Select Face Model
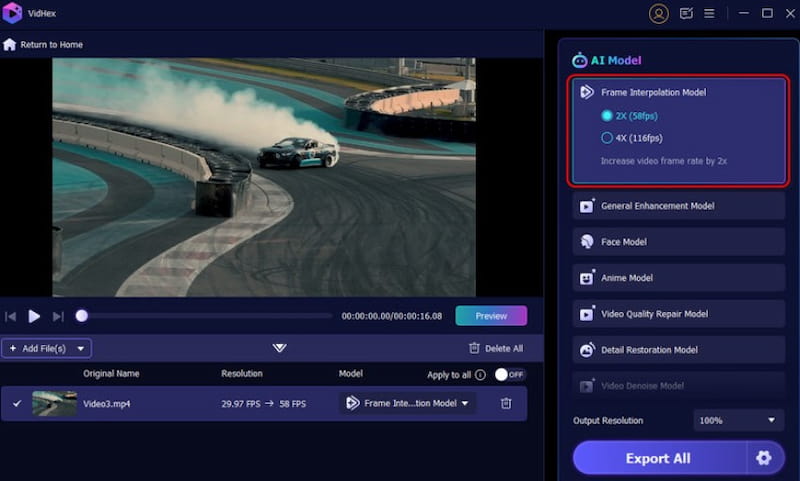Image resolution: width=800 pixels, height=481 pixels. 679,242
